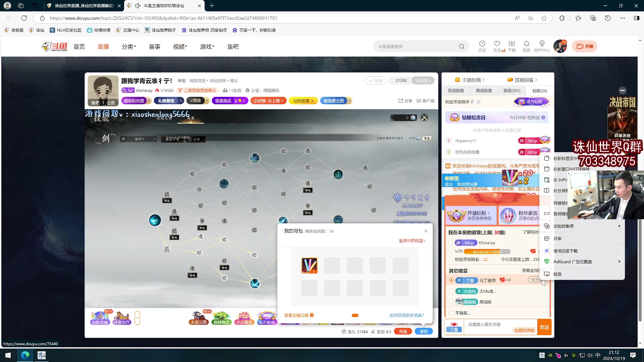This screenshot has height=362, width=644.
Task: Click the backpack page indicator dot
Action: pos(355,315)
